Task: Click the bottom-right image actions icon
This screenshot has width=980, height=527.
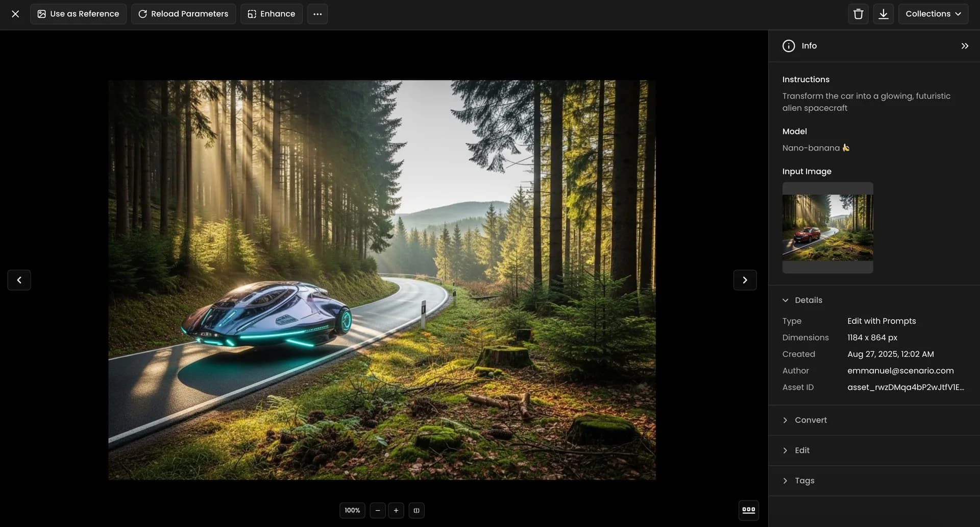Action: click(748, 510)
